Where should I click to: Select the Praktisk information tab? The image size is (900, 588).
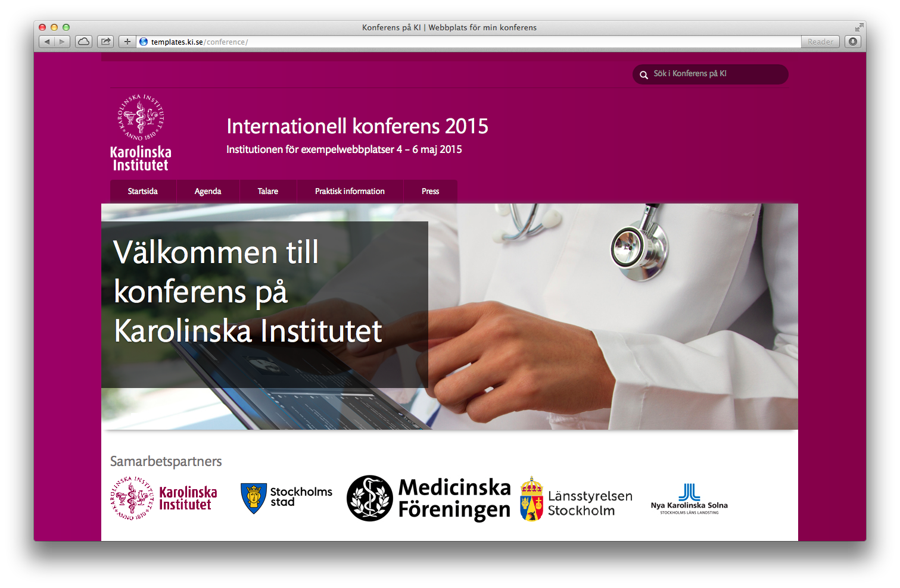350,192
